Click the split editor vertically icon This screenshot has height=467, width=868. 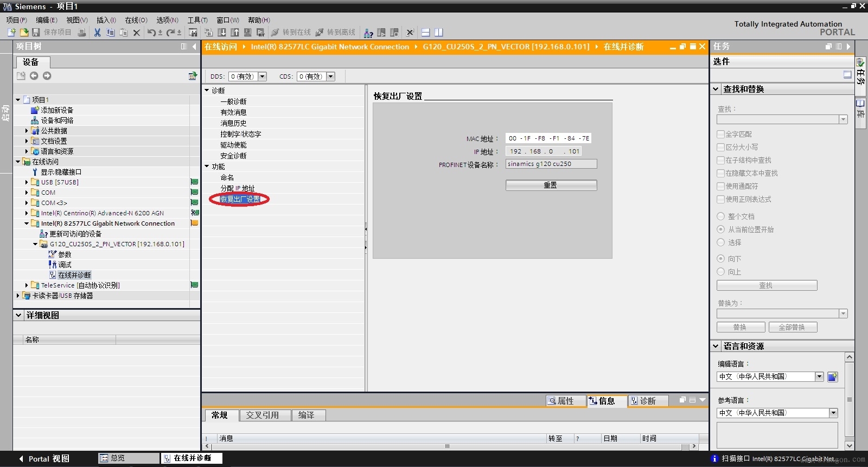pos(439,33)
